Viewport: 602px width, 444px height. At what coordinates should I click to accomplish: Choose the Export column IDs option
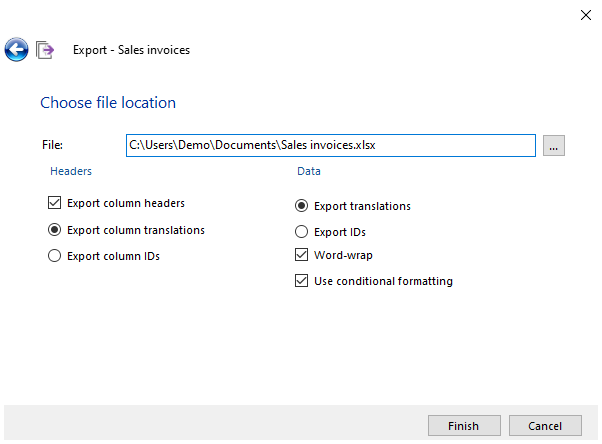coord(55,256)
